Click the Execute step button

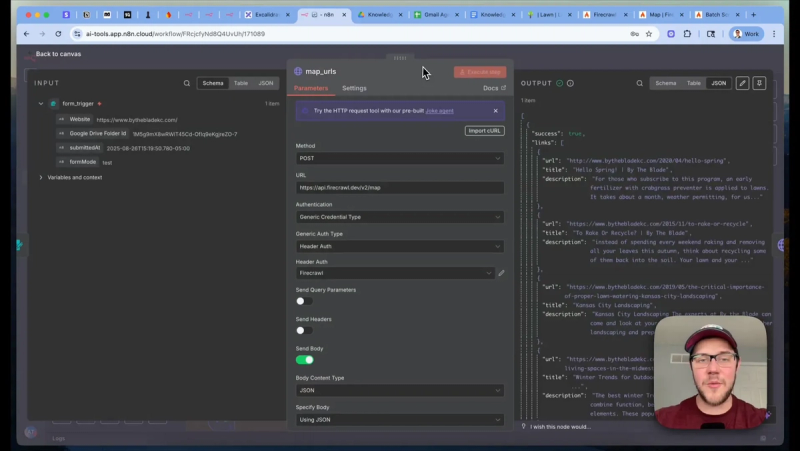pos(480,72)
